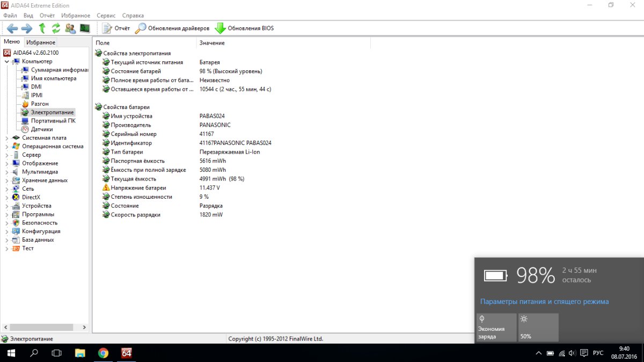Image resolution: width=644 pixels, height=362 pixels.
Task: Open taskbar search magnifier
Action: (x=34, y=353)
